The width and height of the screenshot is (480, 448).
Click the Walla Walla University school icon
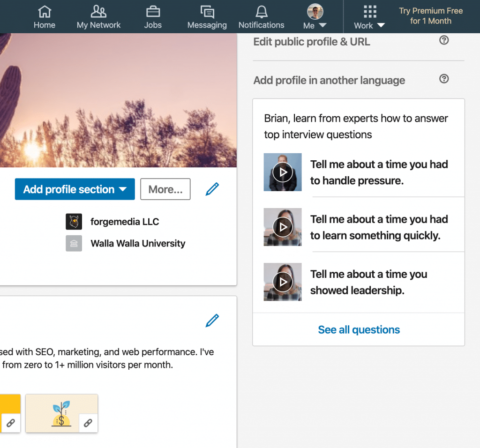(x=74, y=243)
